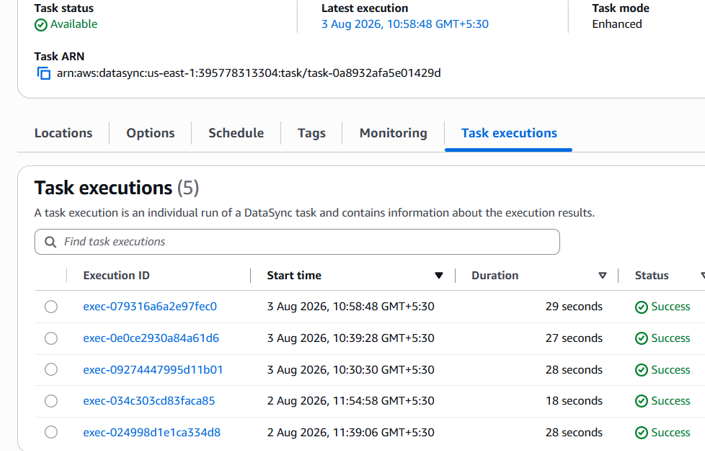
Task: Click the Start time column header label
Action: (x=294, y=276)
